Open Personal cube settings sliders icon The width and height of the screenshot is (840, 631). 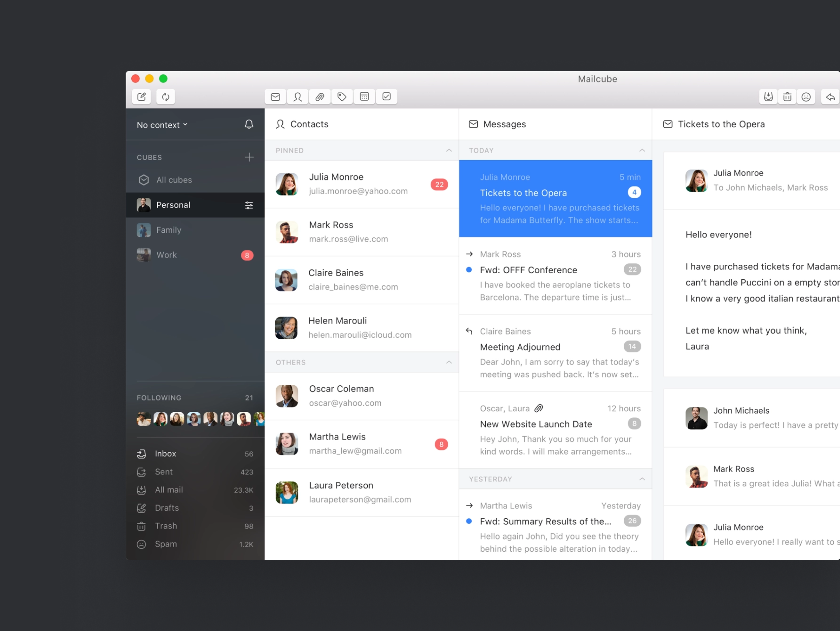249,205
